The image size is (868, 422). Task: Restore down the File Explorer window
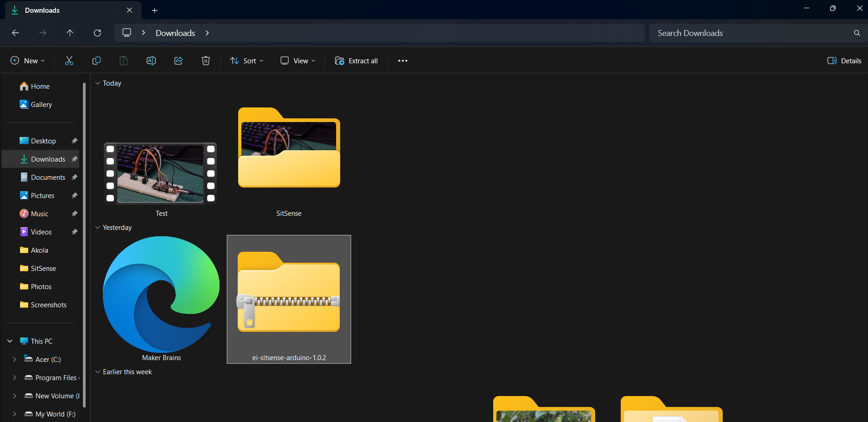coord(833,8)
